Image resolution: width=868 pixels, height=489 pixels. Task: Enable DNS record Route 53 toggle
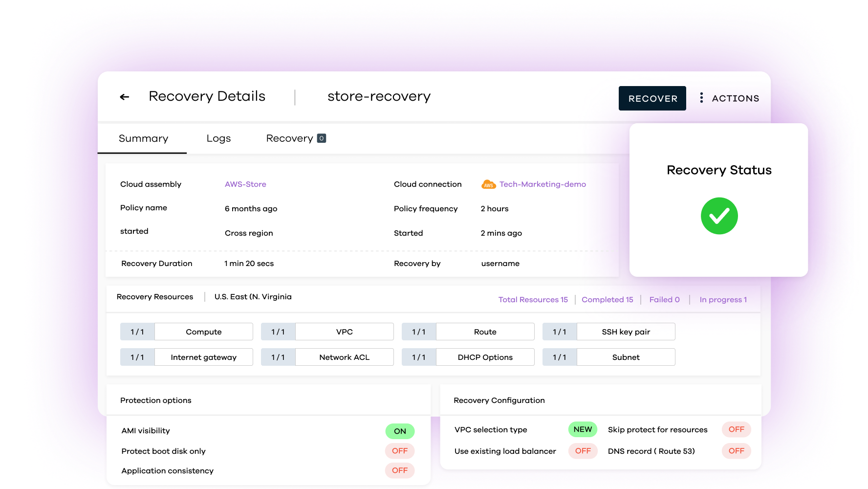[736, 451]
